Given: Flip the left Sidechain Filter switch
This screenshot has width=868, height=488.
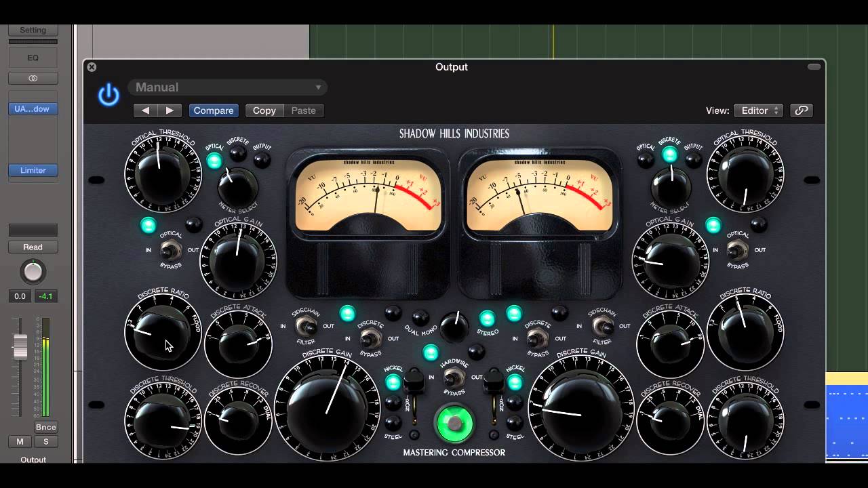Looking at the screenshot, I should click(306, 327).
